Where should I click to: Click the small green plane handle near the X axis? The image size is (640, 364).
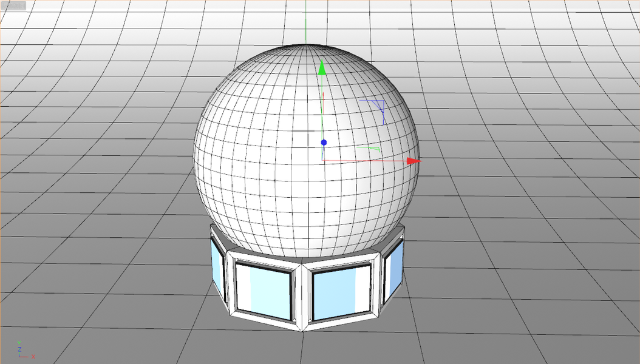coord(369,149)
